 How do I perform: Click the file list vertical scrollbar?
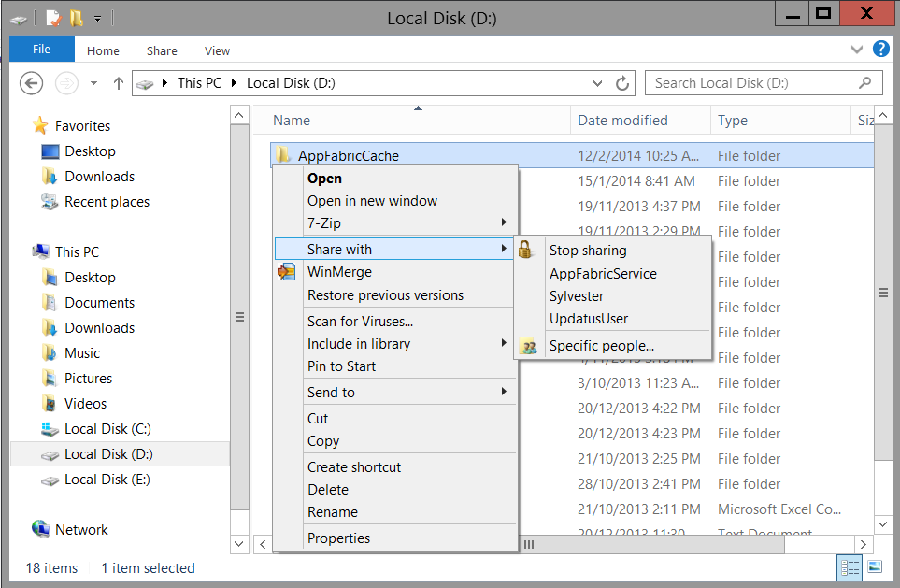(883, 292)
